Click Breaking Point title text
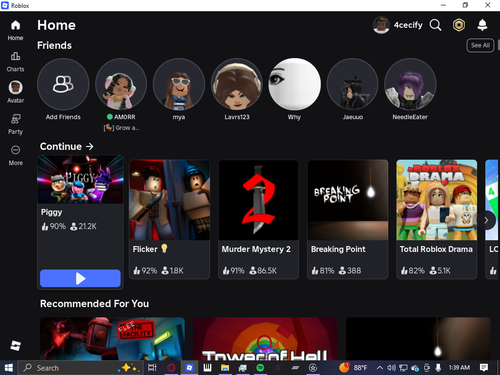 [x=338, y=249]
